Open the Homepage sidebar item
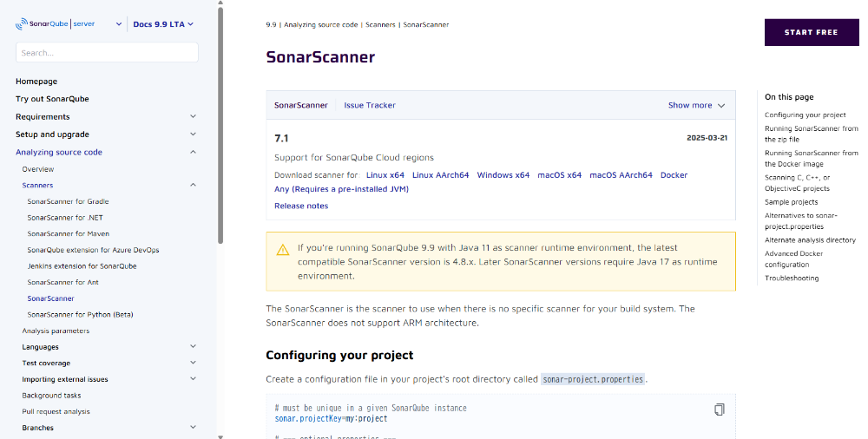Screen dimensions: 868x439 tap(36, 82)
